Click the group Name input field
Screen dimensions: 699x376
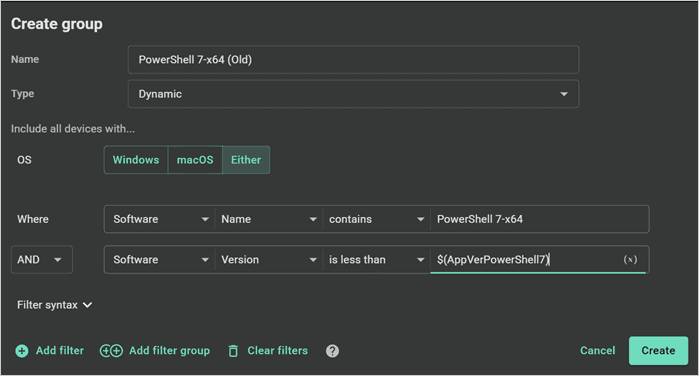coord(353,59)
